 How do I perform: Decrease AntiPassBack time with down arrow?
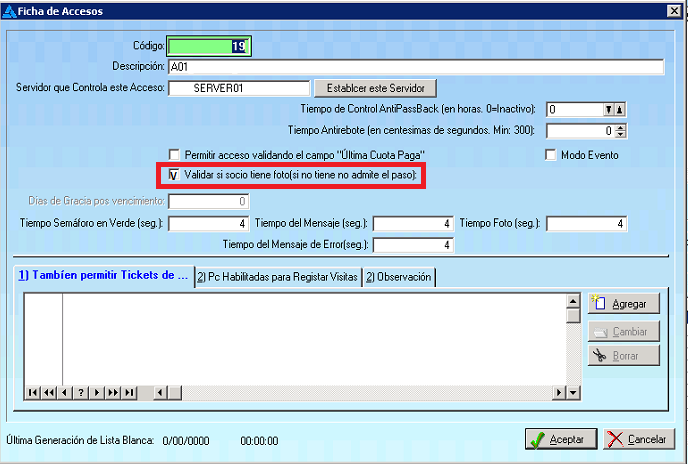point(607,109)
